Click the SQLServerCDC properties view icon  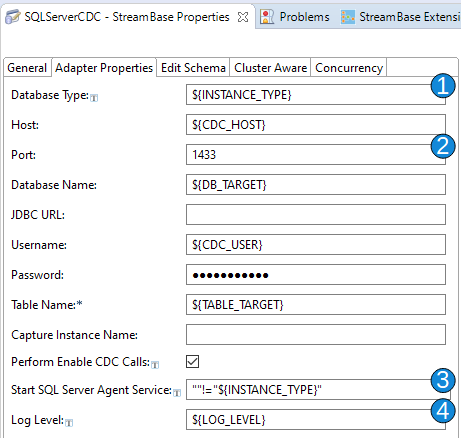[13, 17]
